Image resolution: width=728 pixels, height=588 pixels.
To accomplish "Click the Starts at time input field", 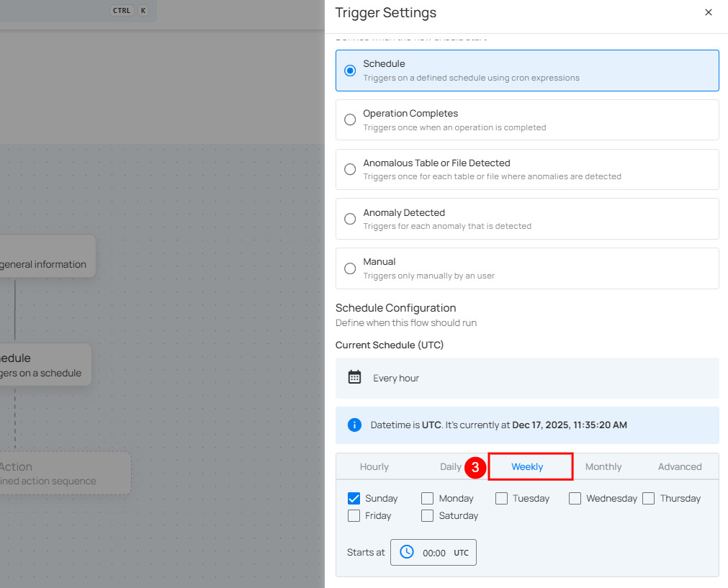I will [434, 553].
